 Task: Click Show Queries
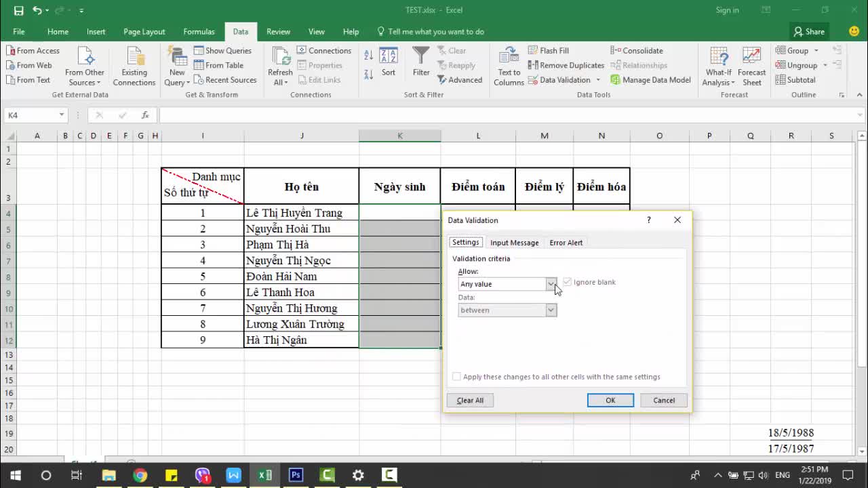[222, 51]
